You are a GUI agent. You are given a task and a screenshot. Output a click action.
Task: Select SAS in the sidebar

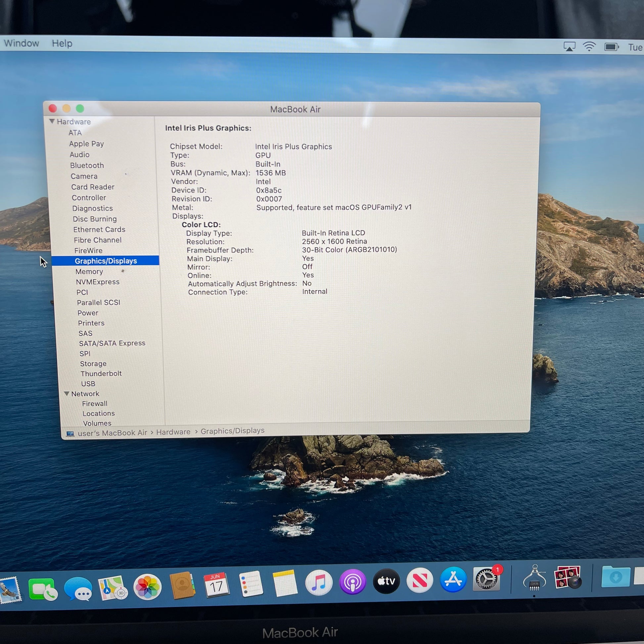85,333
